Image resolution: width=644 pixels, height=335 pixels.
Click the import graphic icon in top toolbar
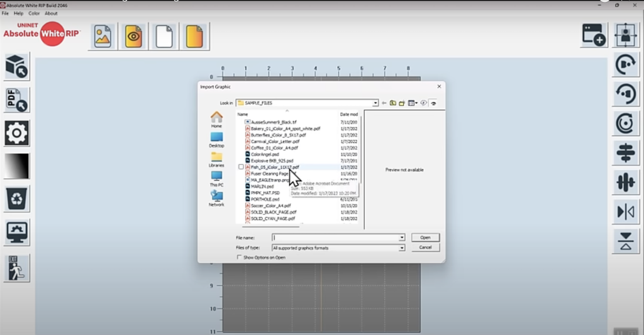point(103,37)
